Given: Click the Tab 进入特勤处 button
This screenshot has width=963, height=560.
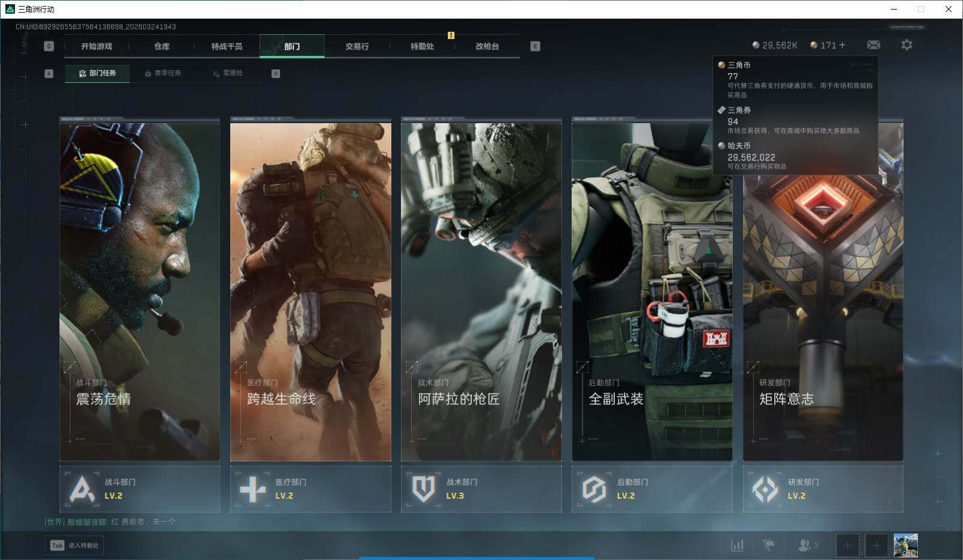Looking at the screenshot, I should coord(75,545).
